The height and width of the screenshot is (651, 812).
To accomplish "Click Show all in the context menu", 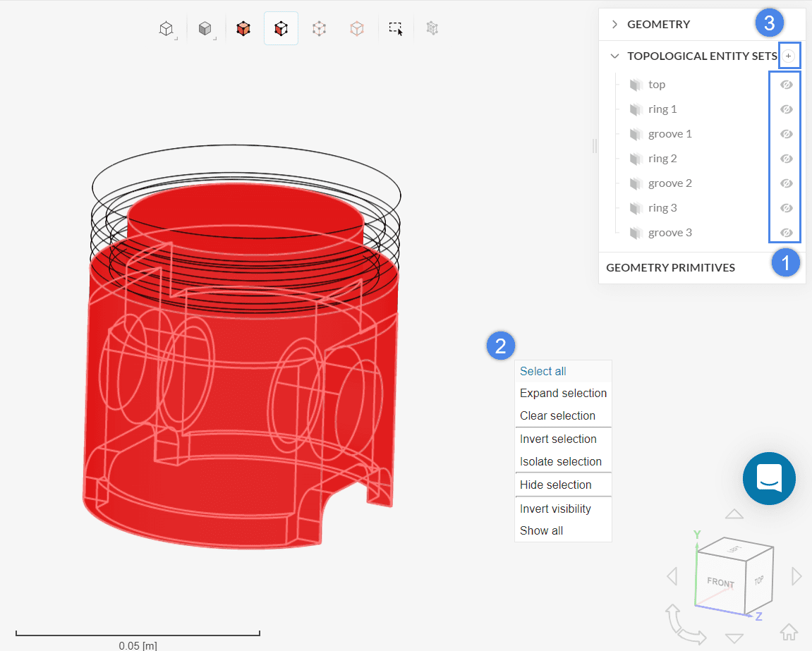I will [x=541, y=530].
